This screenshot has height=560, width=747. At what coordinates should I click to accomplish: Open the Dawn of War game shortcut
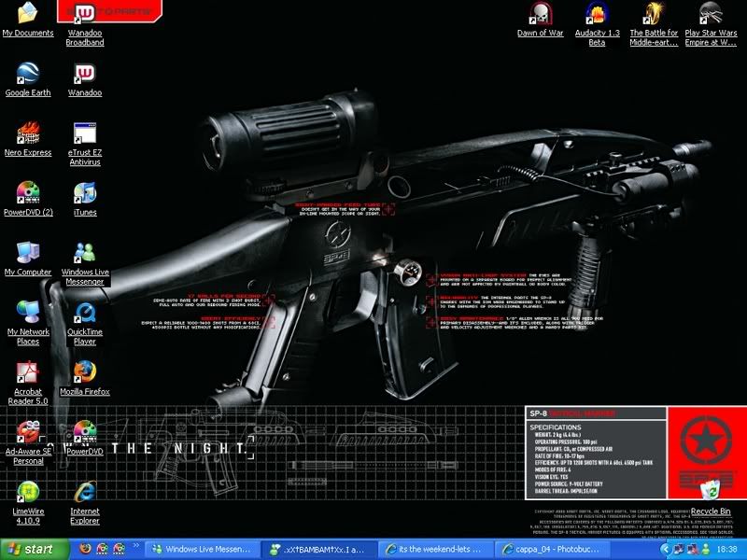pyautogui.click(x=541, y=20)
